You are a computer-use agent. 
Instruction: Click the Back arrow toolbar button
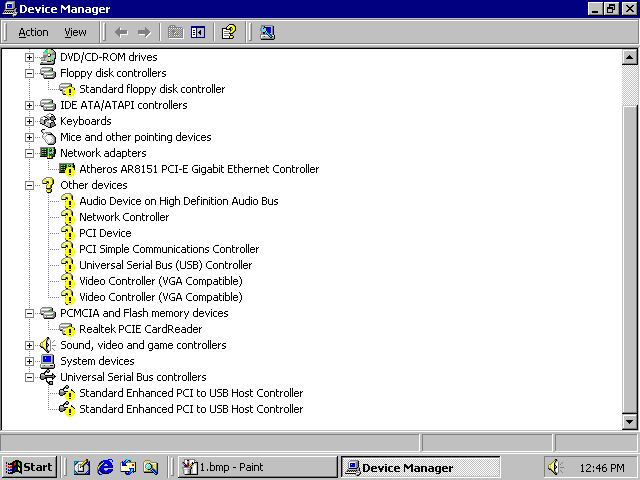click(x=121, y=32)
